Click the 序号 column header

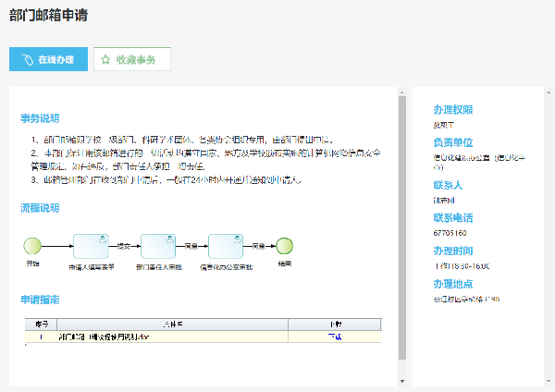[41, 325]
